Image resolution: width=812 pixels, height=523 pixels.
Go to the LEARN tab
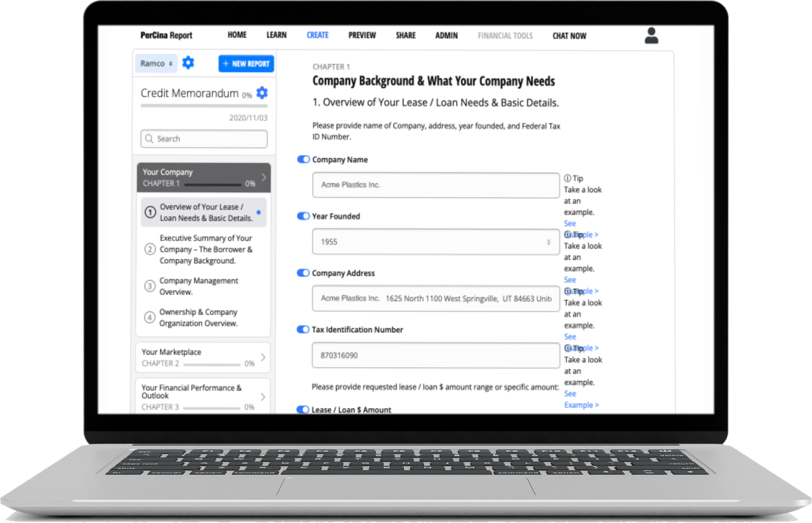pos(276,36)
